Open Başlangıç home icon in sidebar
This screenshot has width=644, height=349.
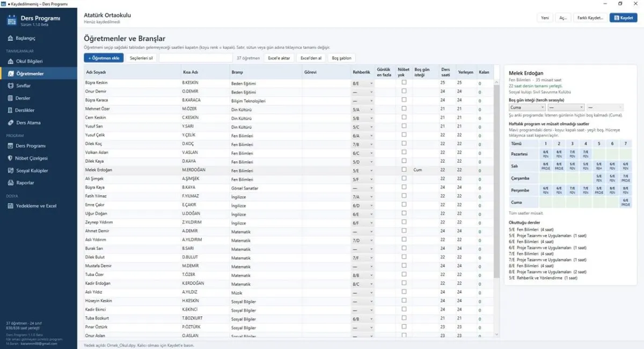pyautogui.click(x=11, y=39)
